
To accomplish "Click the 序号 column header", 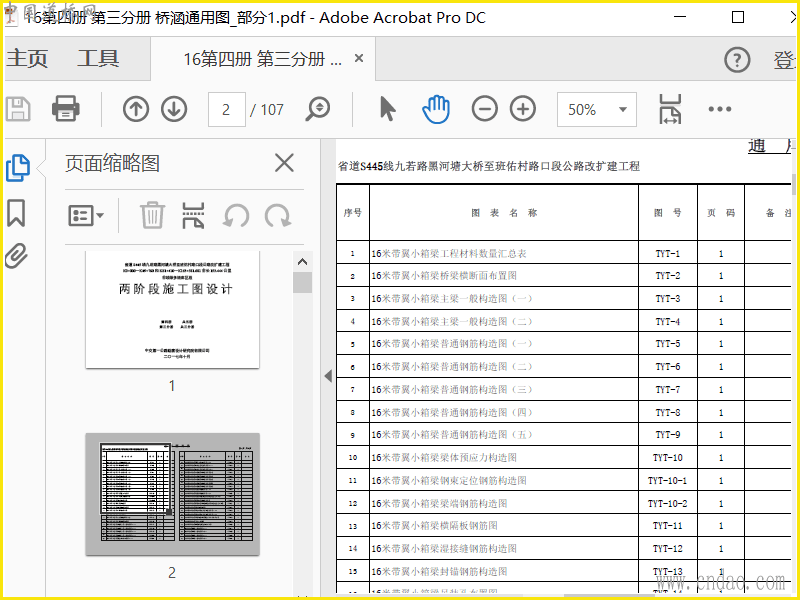I will point(353,213).
